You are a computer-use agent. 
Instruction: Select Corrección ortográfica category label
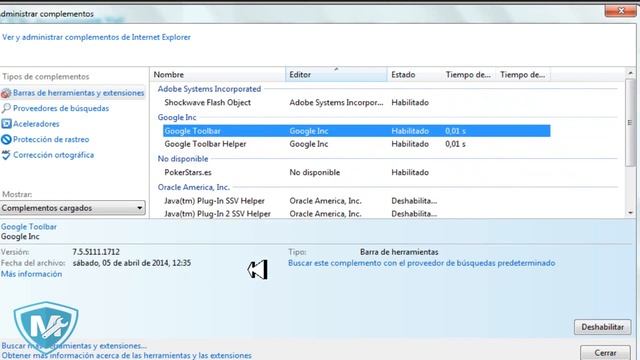click(x=53, y=155)
